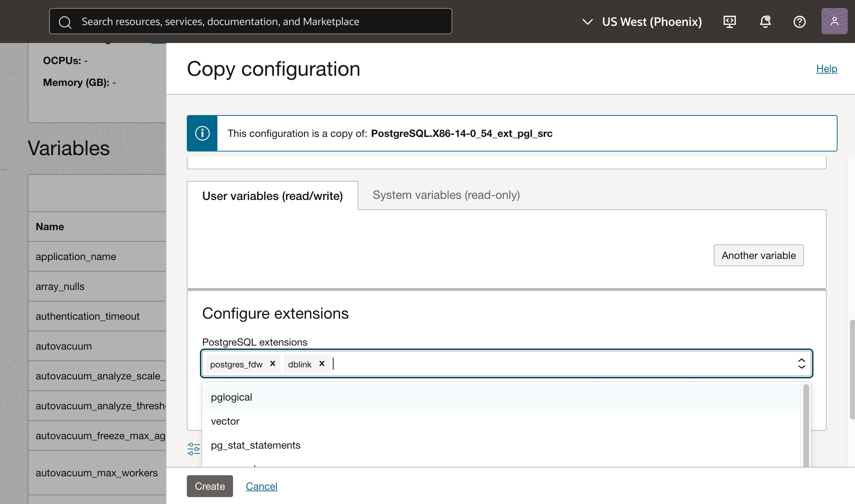Select User variables (read/write) tab

[272, 196]
